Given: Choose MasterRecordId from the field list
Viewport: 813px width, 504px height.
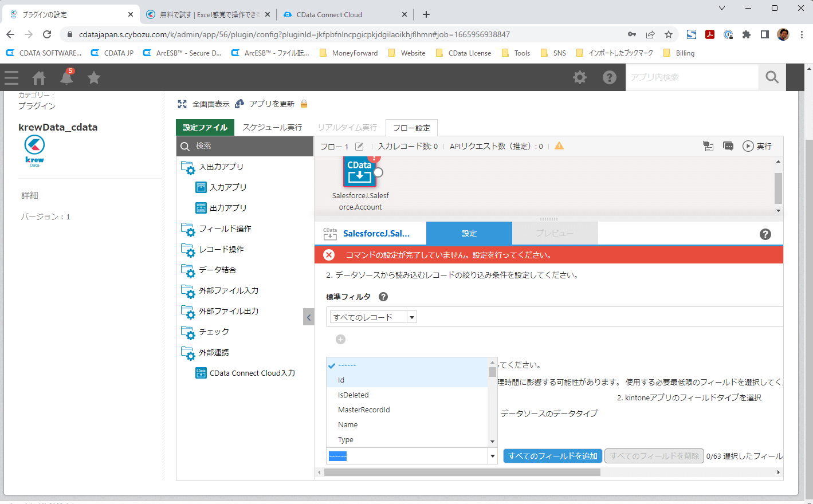Looking at the screenshot, I should [407, 409].
